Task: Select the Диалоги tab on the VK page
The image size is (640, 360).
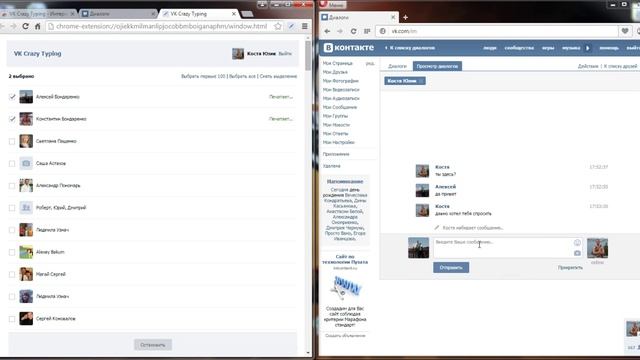Action: click(397, 66)
